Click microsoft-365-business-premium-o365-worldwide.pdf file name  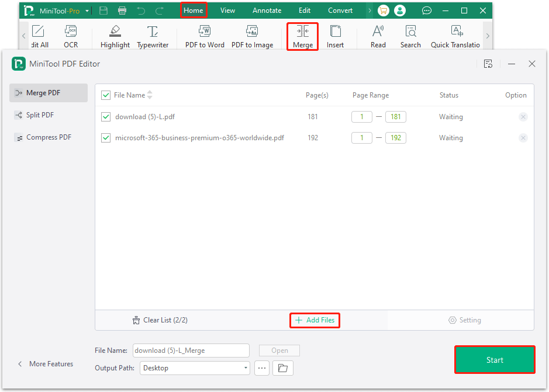point(199,138)
